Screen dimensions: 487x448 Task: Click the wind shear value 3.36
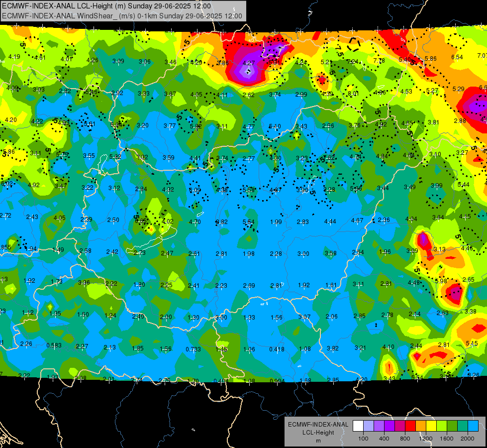pyautogui.click(x=84, y=283)
